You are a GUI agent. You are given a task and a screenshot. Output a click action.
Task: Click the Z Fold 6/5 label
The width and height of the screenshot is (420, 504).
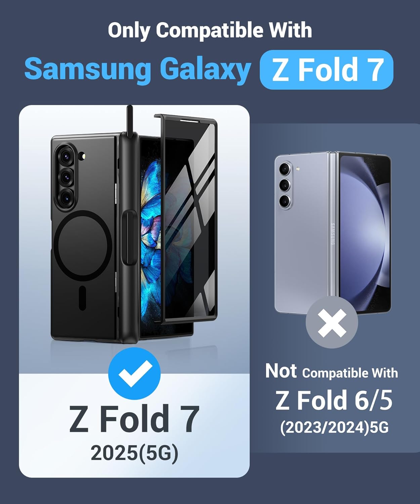tap(334, 400)
